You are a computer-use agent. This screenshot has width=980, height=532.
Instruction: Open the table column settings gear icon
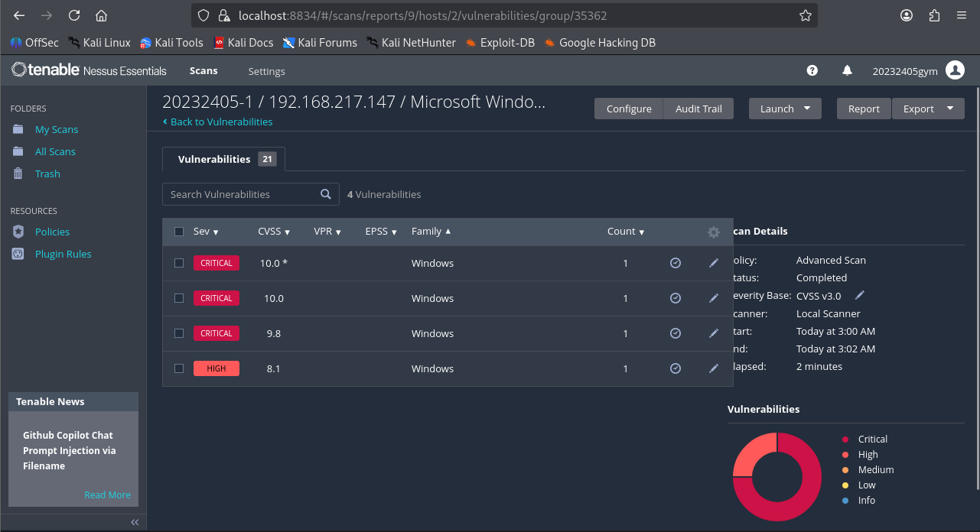(x=714, y=232)
